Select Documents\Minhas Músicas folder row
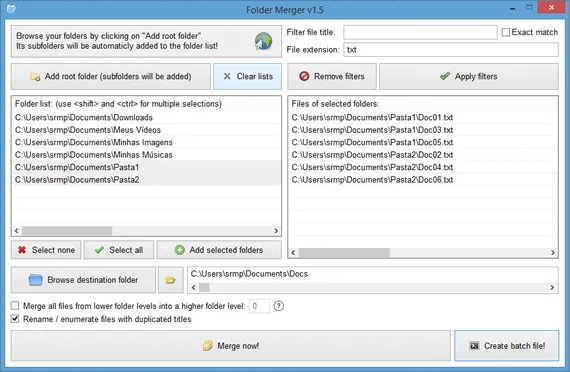This screenshot has height=372, width=570. tap(146, 155)
